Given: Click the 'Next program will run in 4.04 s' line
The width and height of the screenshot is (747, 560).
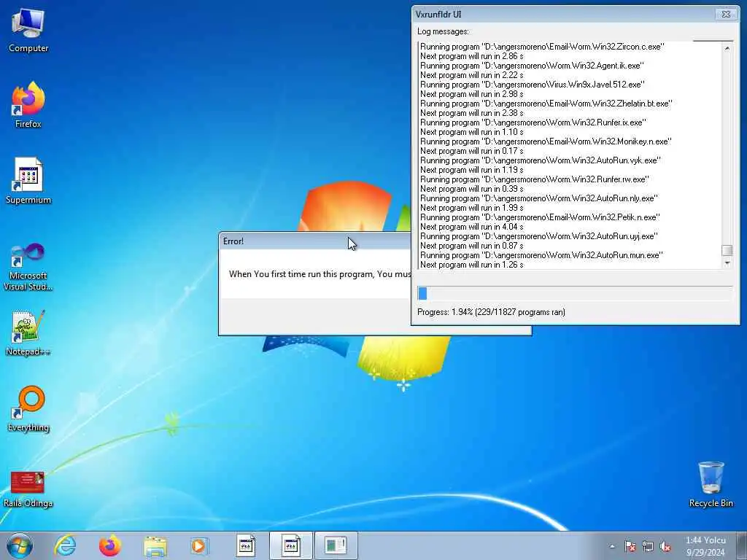Looking at the screenshot, I should click(472, 227).
